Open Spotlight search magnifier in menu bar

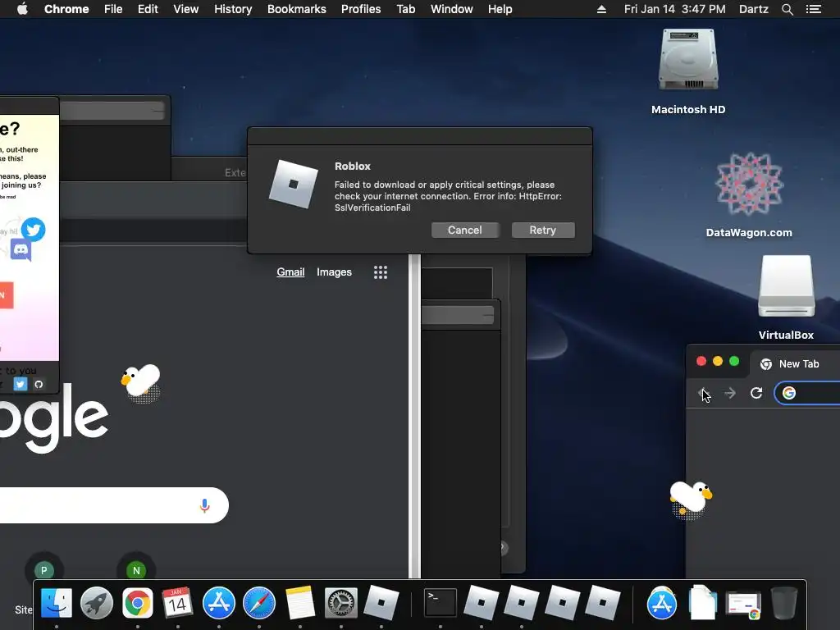(787, 9)
